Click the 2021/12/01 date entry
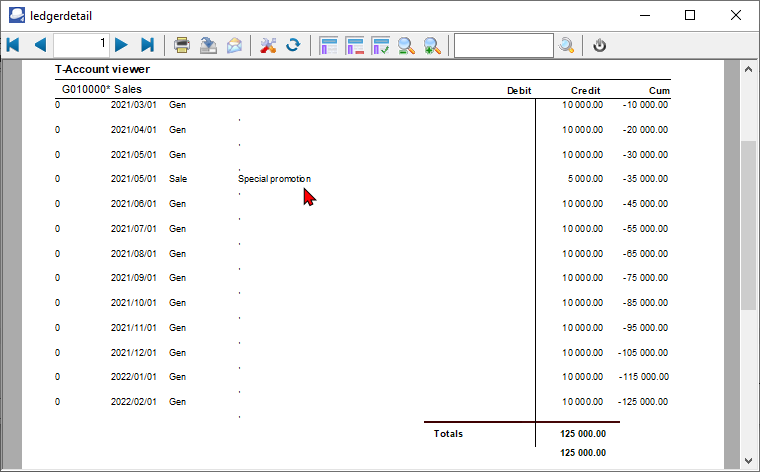 click(133, 353)
